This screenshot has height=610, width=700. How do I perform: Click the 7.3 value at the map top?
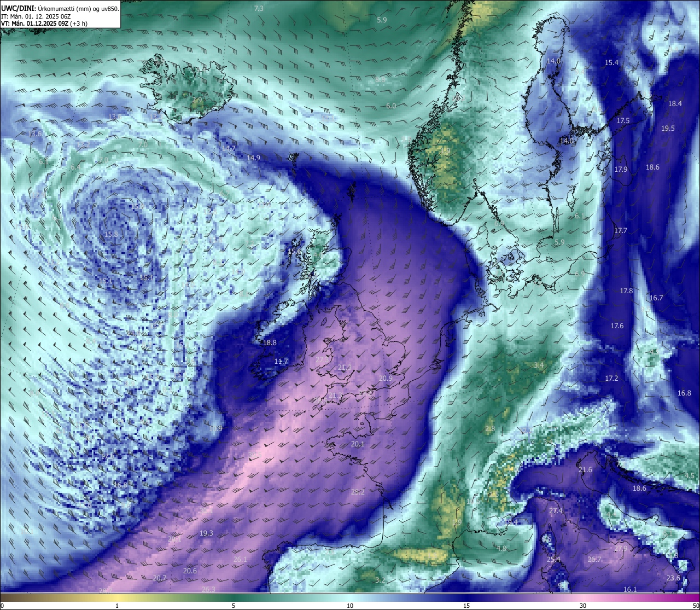(x=259, y=8)
